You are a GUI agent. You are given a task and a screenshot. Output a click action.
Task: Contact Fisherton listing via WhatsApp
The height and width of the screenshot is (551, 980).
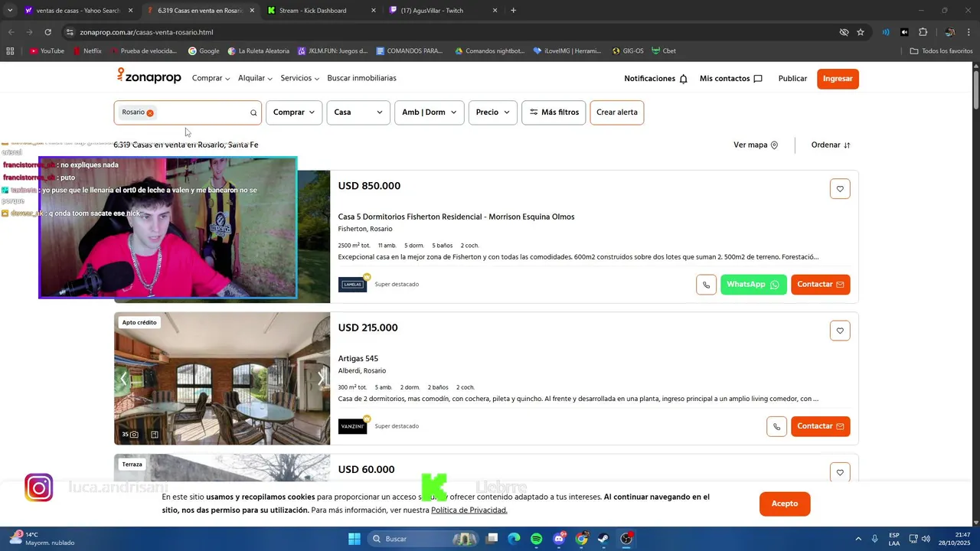pos(753,285)
